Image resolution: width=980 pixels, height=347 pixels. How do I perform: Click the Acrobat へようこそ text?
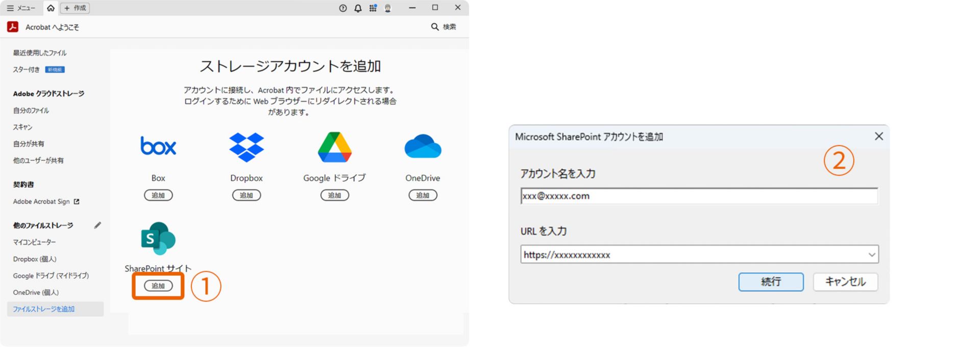pyautogui.click(x=52, y=27)
